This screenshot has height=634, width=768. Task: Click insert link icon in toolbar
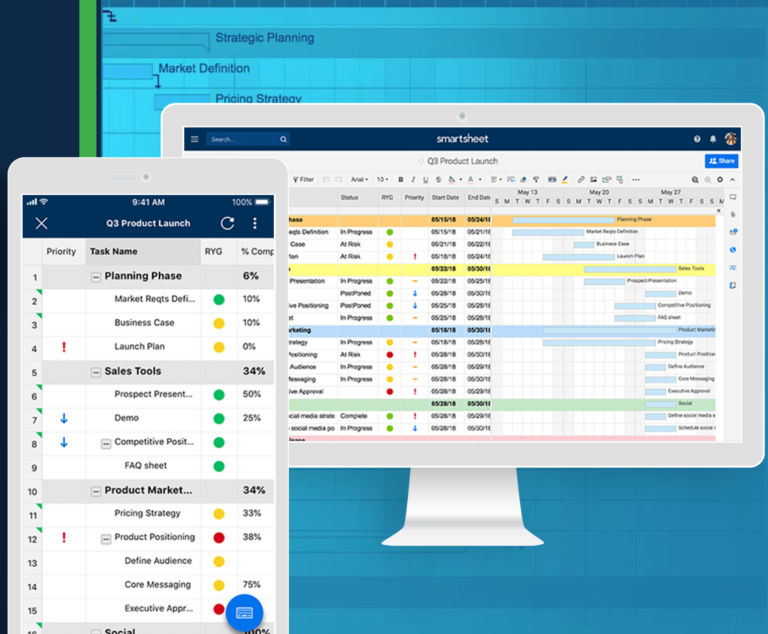pos(581,180)
